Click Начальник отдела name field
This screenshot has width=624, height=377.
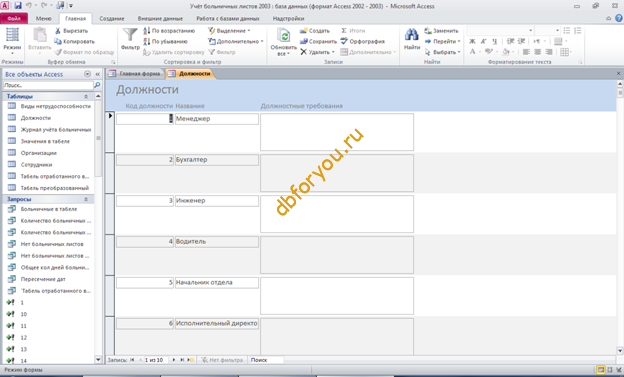click(217, 283)
